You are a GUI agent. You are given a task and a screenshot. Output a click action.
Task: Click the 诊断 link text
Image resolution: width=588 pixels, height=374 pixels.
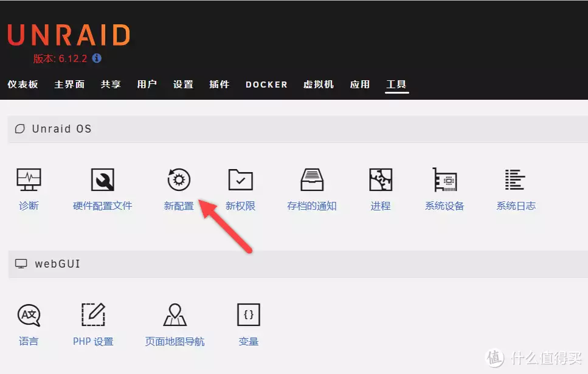(x=29, y=206)
